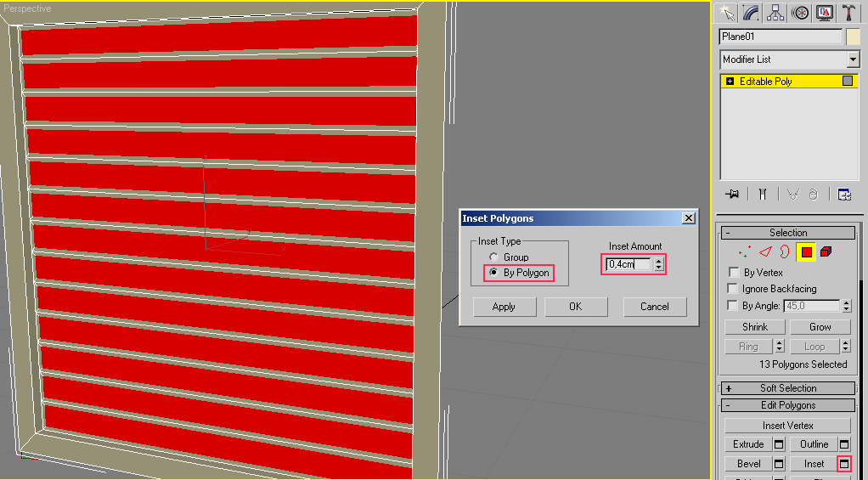Close the Inset Polygons dialog
This screenshot has width=868, height=480.
click(x=688, y=218)
